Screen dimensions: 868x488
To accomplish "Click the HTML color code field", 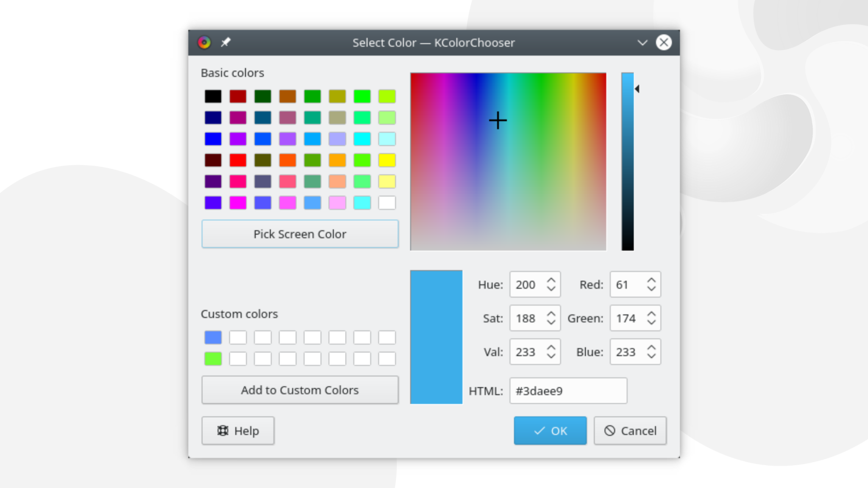I will tap(568, 391).
